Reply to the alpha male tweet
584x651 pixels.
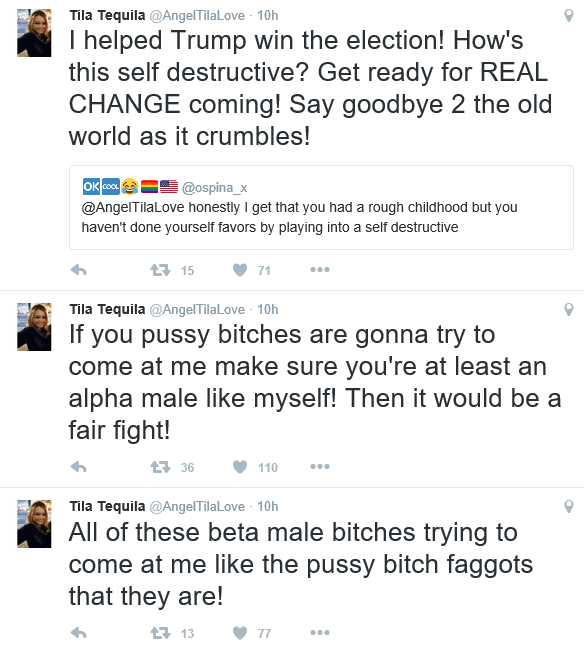78,467
